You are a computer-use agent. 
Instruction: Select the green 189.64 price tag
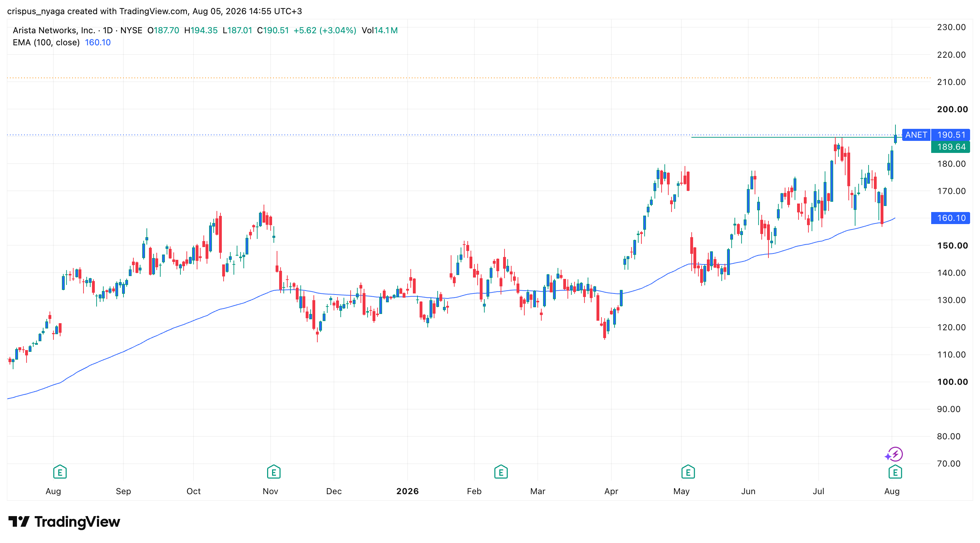[x=951, y=147]
